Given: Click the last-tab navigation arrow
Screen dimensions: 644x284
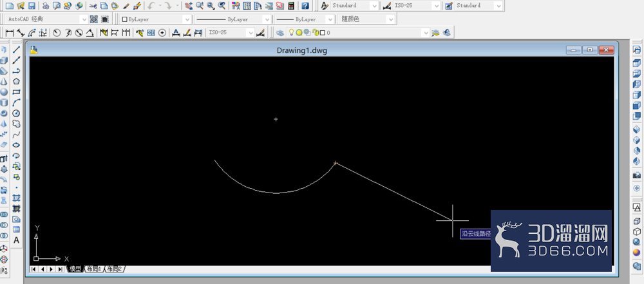Looking at the screenshot, I should click(x=61, y=269).
